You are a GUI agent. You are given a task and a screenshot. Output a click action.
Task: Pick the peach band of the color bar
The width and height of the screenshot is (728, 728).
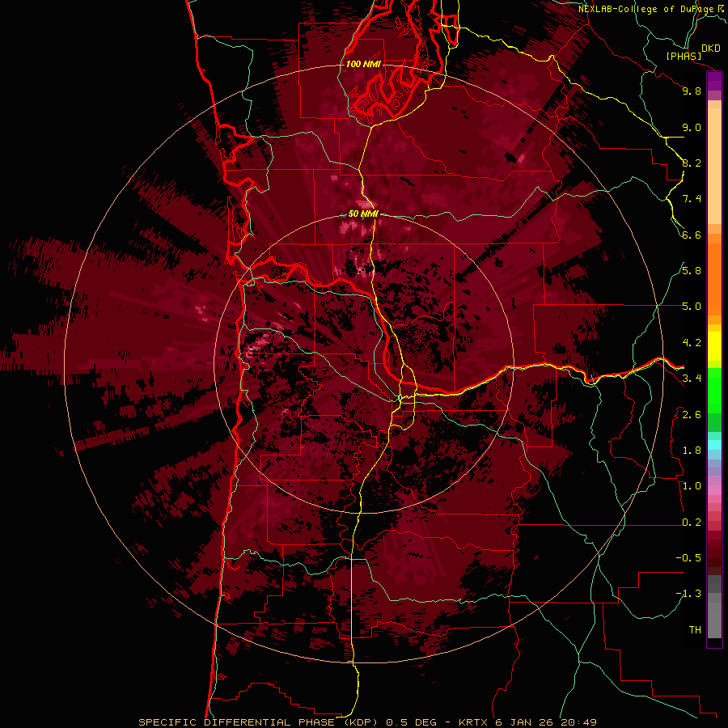click(714, 167)
